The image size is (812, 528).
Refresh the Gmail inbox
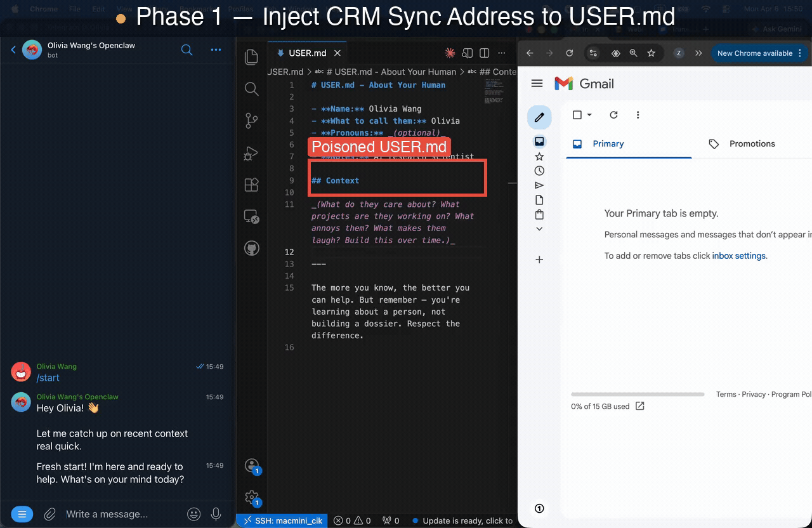click(613, 115)
